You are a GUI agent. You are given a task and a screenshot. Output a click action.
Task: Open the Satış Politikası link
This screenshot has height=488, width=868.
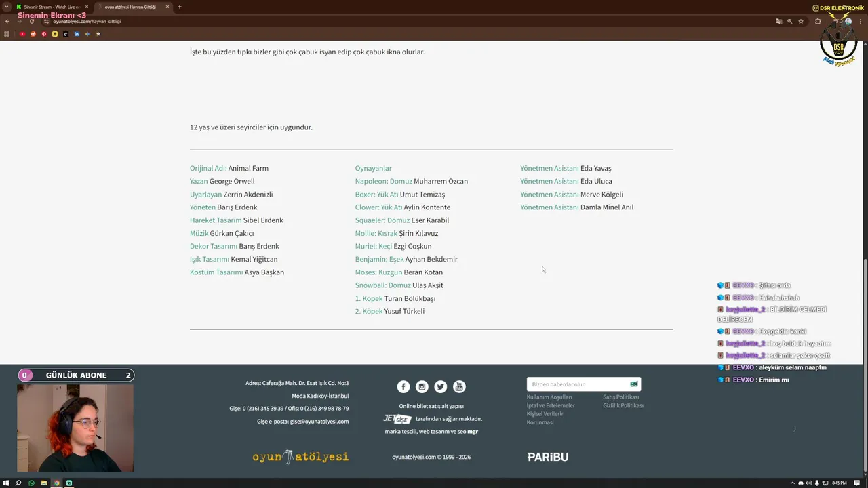point(621,397)
